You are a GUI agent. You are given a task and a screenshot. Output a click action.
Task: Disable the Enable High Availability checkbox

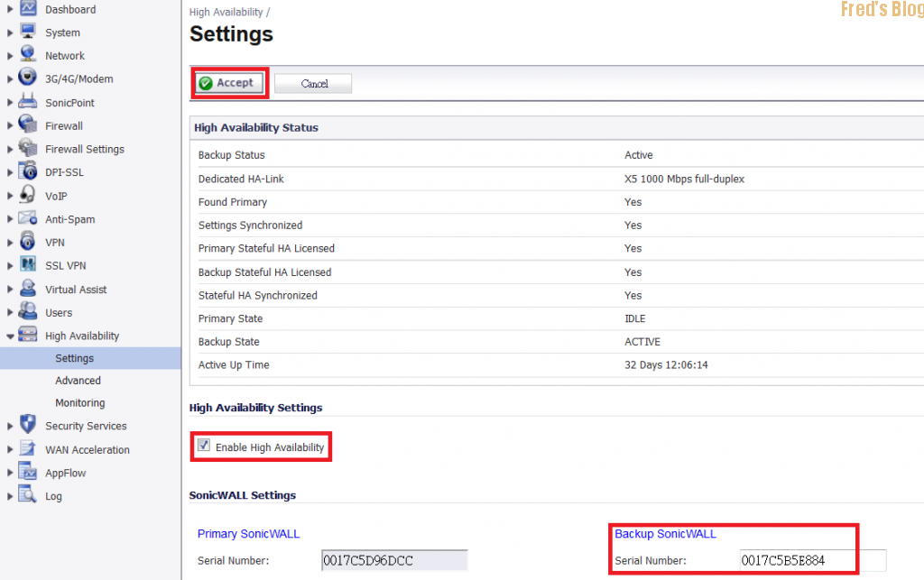click(x=202, y=447)
